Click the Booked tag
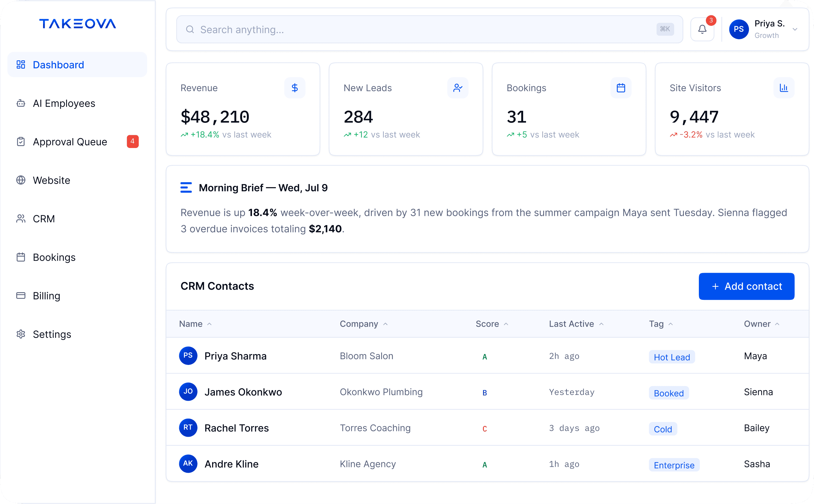The image size is (814, 504). (x=669, y=393)
